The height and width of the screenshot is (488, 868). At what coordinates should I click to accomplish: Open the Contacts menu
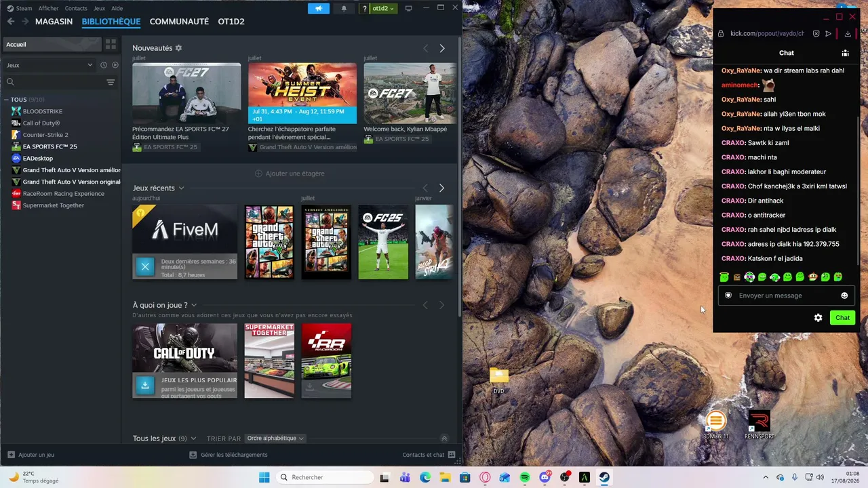pyautogui.click(x=76, y=8)
